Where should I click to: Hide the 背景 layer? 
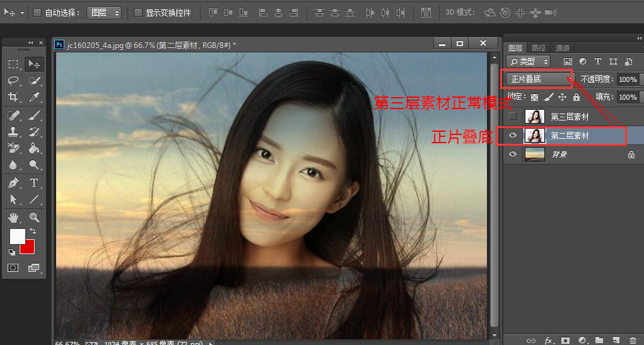coord(513,154)
